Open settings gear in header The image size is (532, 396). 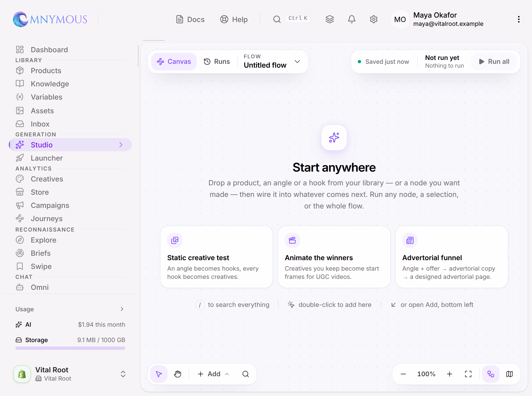pyautogui.click(x=374, y=19)
